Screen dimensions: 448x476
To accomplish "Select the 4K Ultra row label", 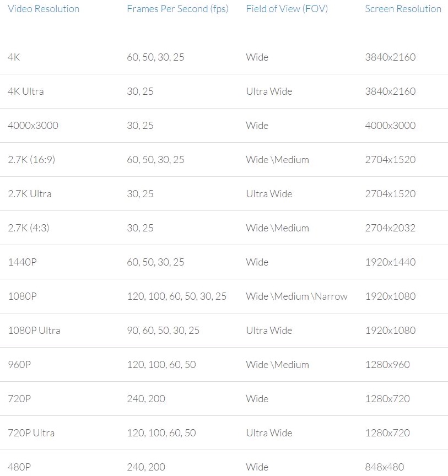I will pos(26,91).
